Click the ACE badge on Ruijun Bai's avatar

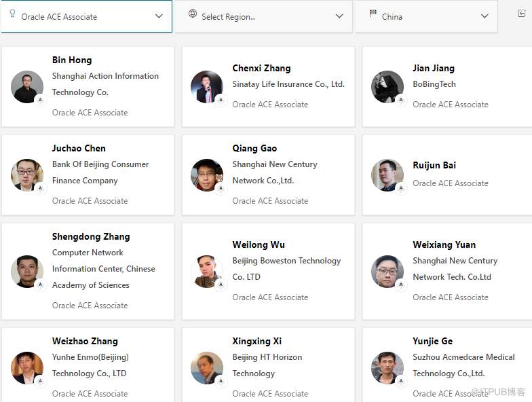(x=401, y=188)
